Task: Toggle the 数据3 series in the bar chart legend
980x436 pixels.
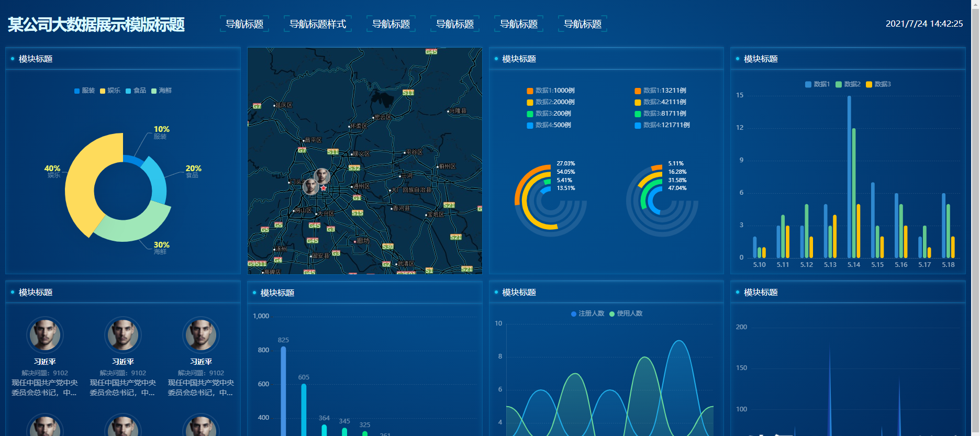Action: 878,84
